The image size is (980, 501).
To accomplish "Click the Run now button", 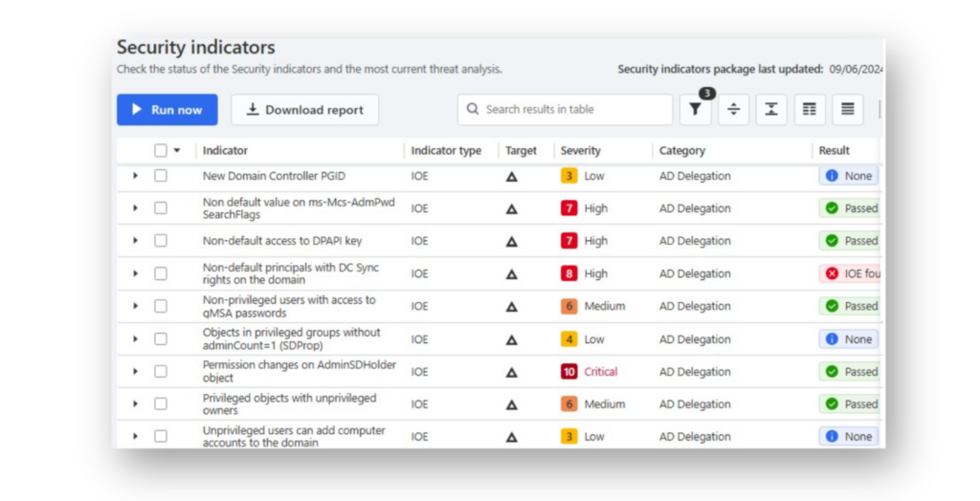I will tap(167, 110).
